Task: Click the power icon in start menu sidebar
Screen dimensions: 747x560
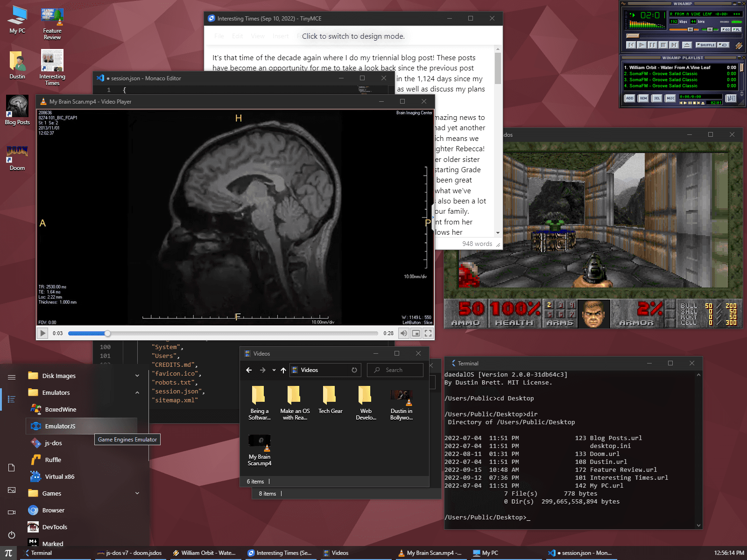Action: coord(12,535)
